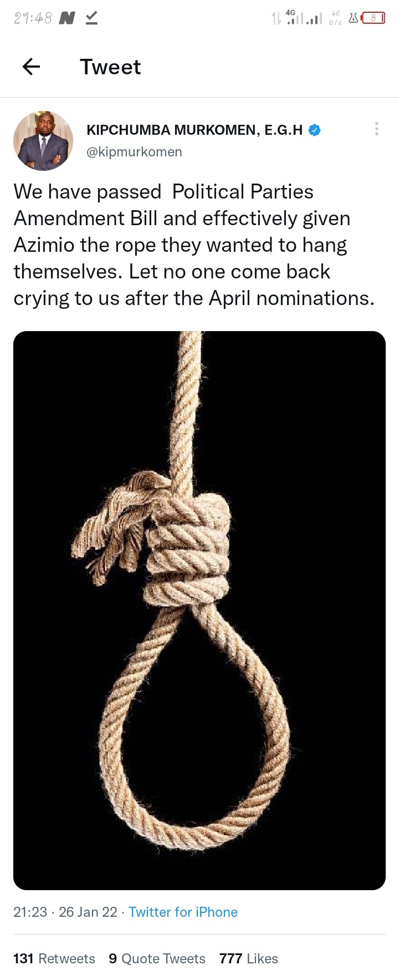
Task: Open the three-dot tweet options menu
Action: (x=377, y=129)
